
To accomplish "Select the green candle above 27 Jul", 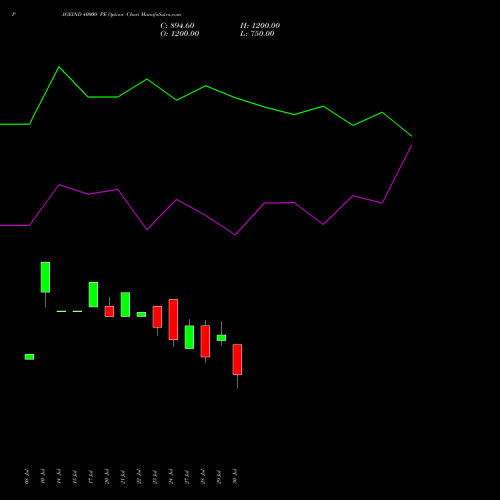I will tap(189, 337).
